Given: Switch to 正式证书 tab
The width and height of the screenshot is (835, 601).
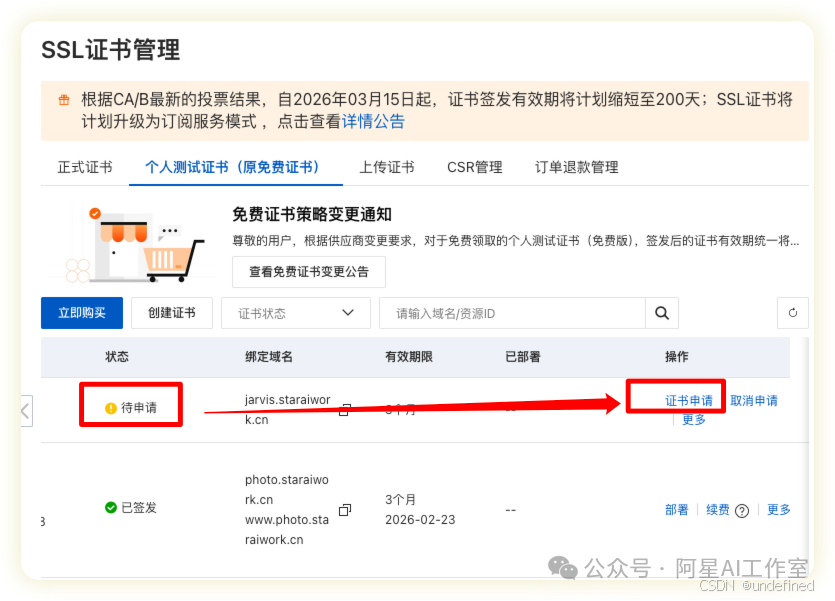Looking at the screenshot, I should [85, 167].
